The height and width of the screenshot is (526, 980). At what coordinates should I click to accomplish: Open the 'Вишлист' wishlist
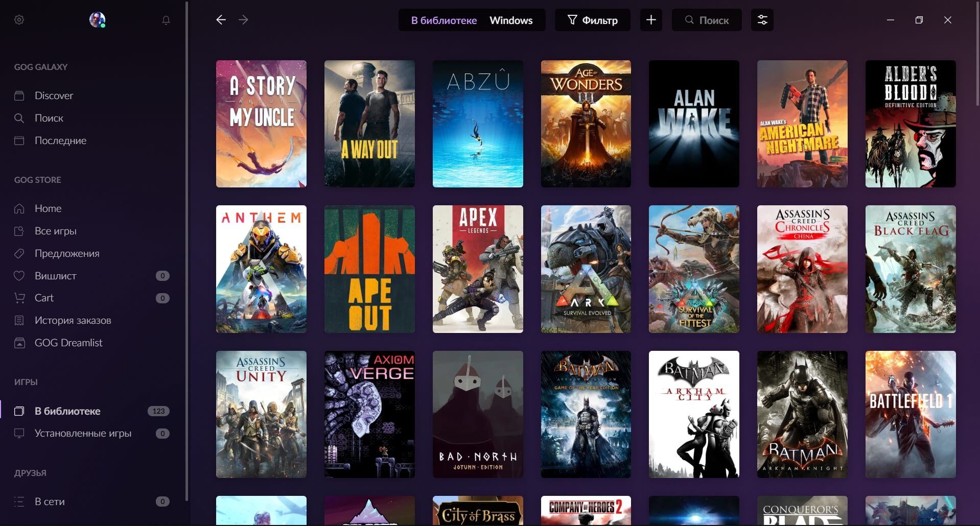(55, 276)
